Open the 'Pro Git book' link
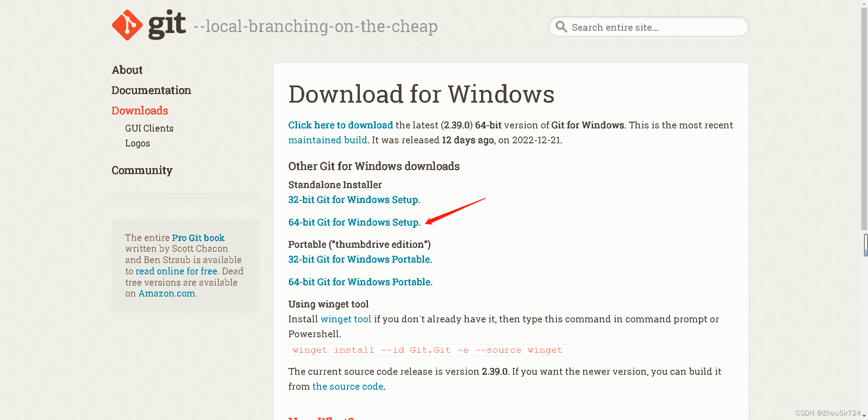This screenshot has width=868, height=420. point(198,238)
